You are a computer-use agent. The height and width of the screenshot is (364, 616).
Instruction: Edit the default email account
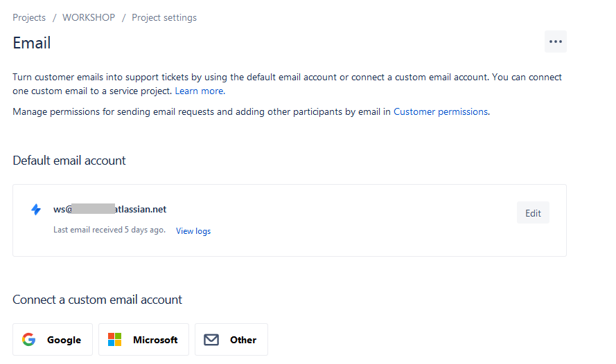pos(533,213)
